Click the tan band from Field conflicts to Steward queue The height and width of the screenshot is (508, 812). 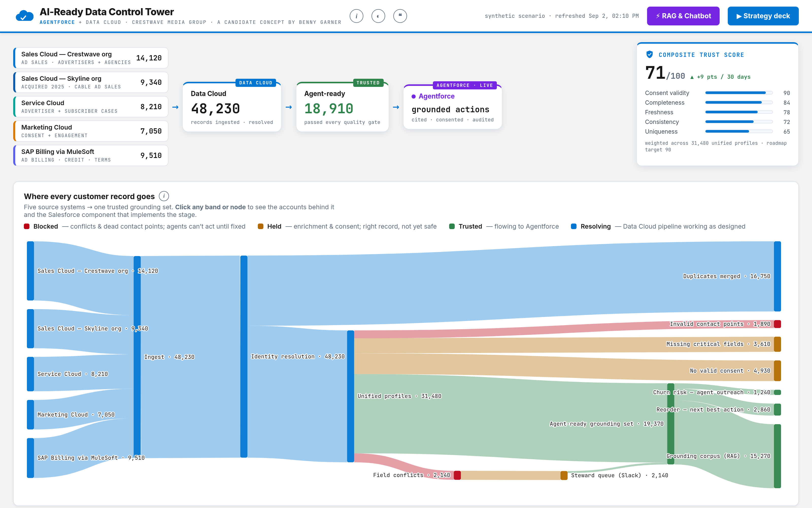[x=511, y=475]
